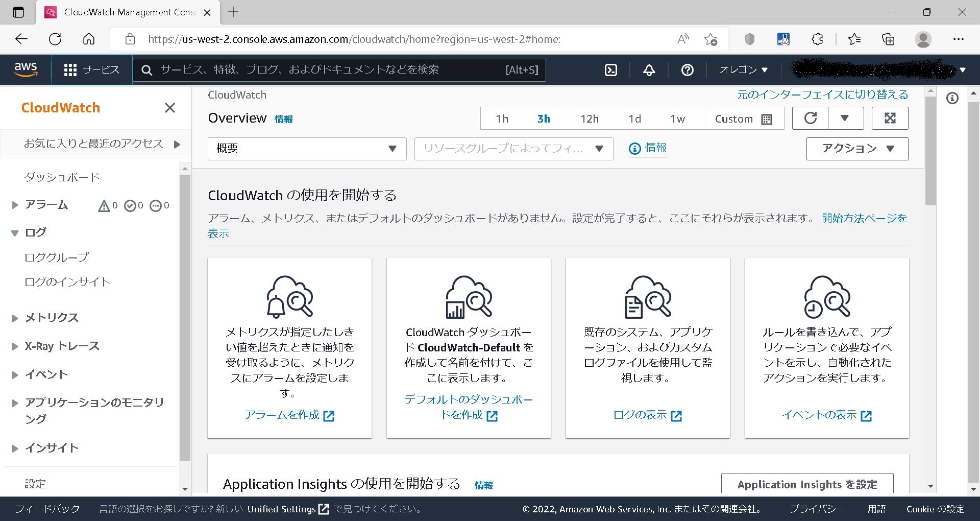The width and height of the screenshot is (980, 521).
Task: Open ダッシュボード in the sidebar
Action: [62, 177]
